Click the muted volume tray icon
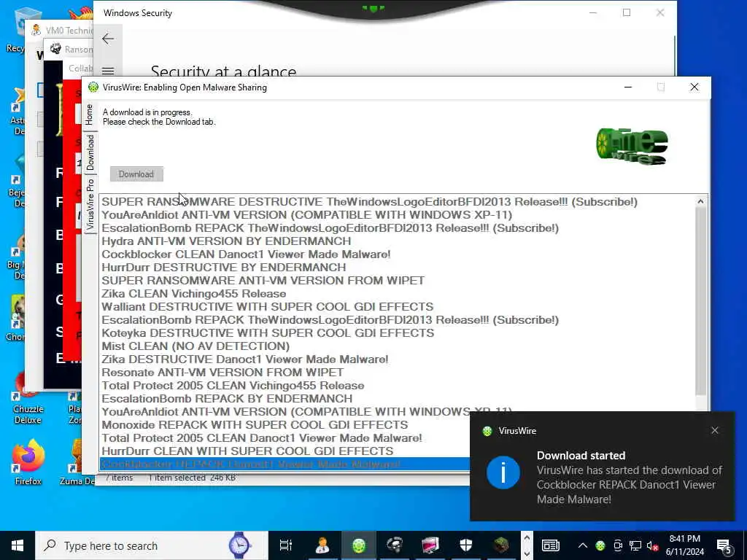This screenshot has width=747, height=560. [653, 545]
